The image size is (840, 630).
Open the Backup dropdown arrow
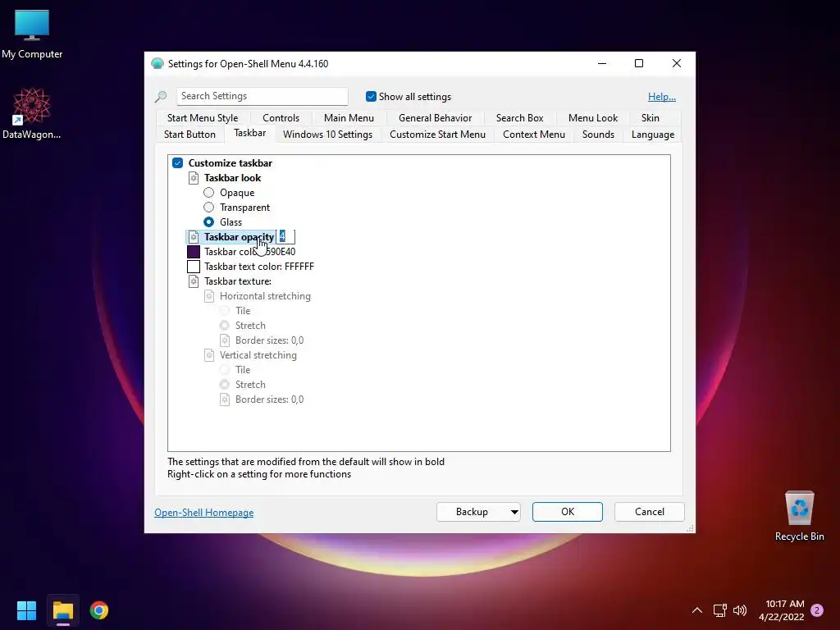514,512
